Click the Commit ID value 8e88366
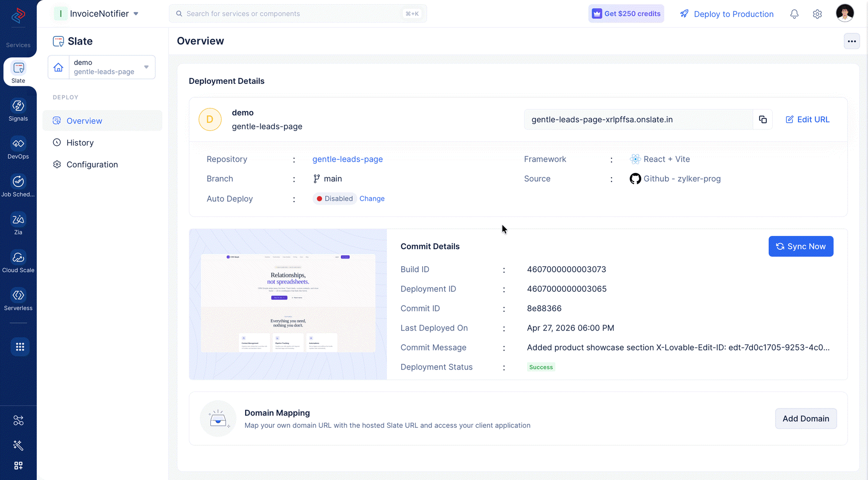This screenshot has height=480, width=868. click(544, 309)
